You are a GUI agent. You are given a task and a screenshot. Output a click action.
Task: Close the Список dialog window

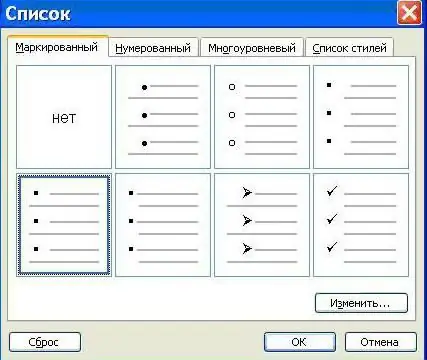(x=409, y=13)
